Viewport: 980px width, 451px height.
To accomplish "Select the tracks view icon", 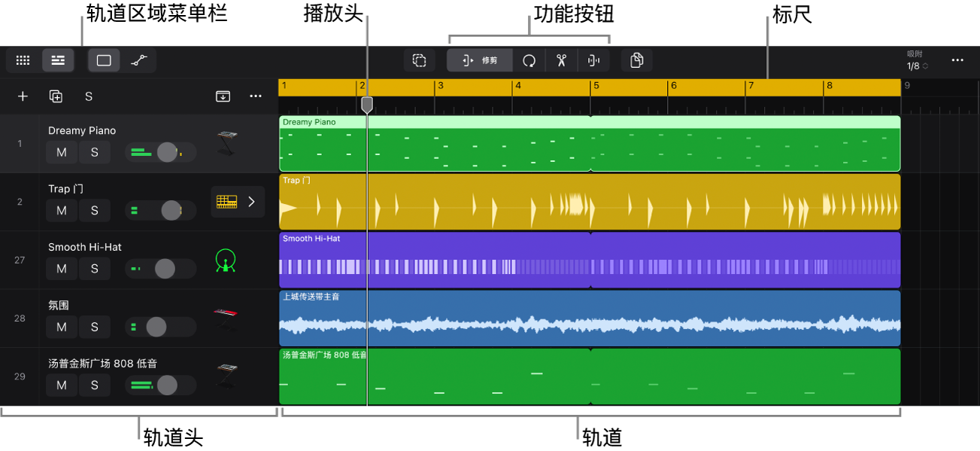I will (x=58, y=60).
